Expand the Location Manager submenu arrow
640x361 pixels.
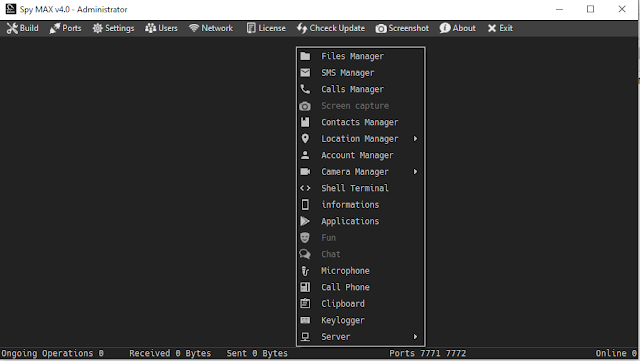415,139
